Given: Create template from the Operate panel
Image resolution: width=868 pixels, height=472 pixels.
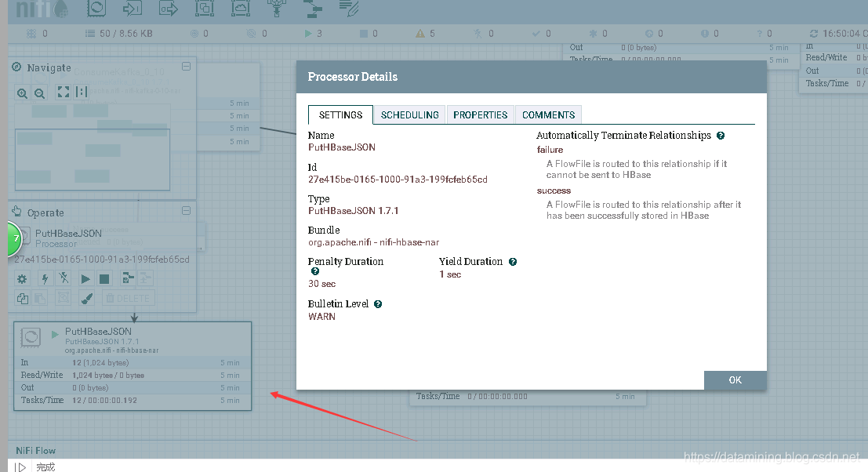Looking at the screenshot, I should 128,278.
